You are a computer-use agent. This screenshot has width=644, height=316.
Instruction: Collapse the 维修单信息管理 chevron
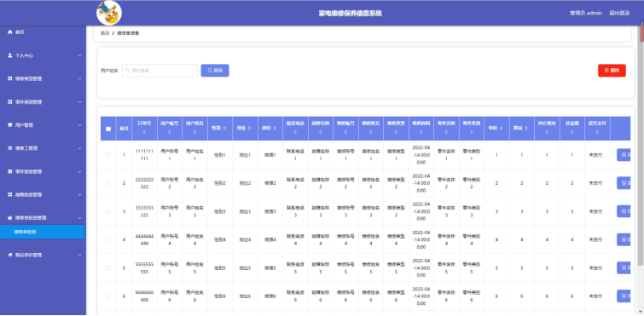coord(79,218)
